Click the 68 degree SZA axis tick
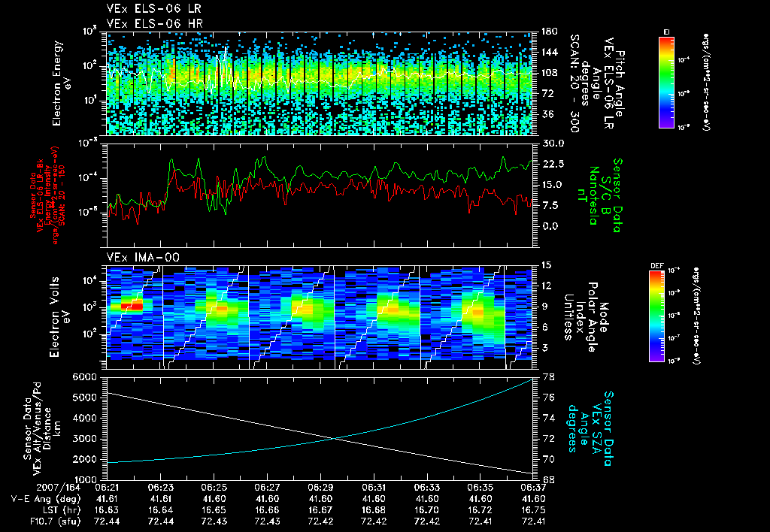Viewport: 770px width, 532px height. 548,479
